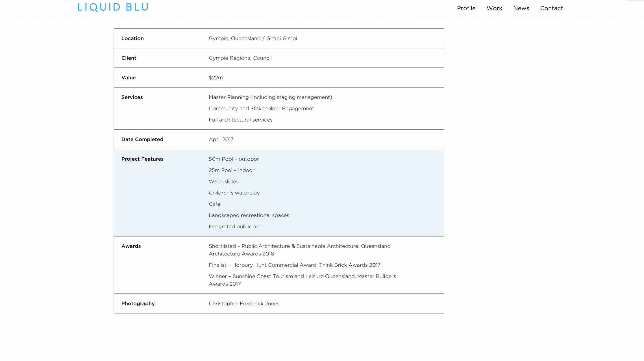Click the Date Completed label
Screen dimensions: 644x361
pos(142,139)
